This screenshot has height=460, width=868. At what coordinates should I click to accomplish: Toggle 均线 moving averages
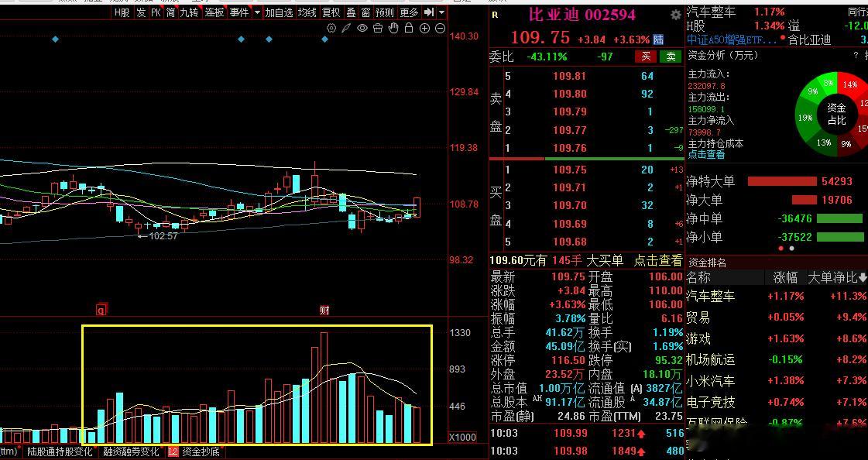(x=307, y=12)
